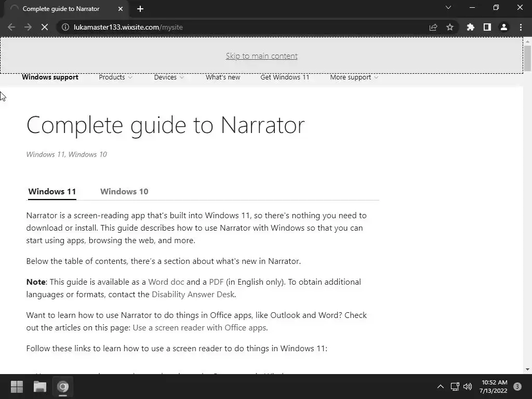Viewport: 532px width, 399px height.
Task: Open the notification center badge
Action: (517, 387)
